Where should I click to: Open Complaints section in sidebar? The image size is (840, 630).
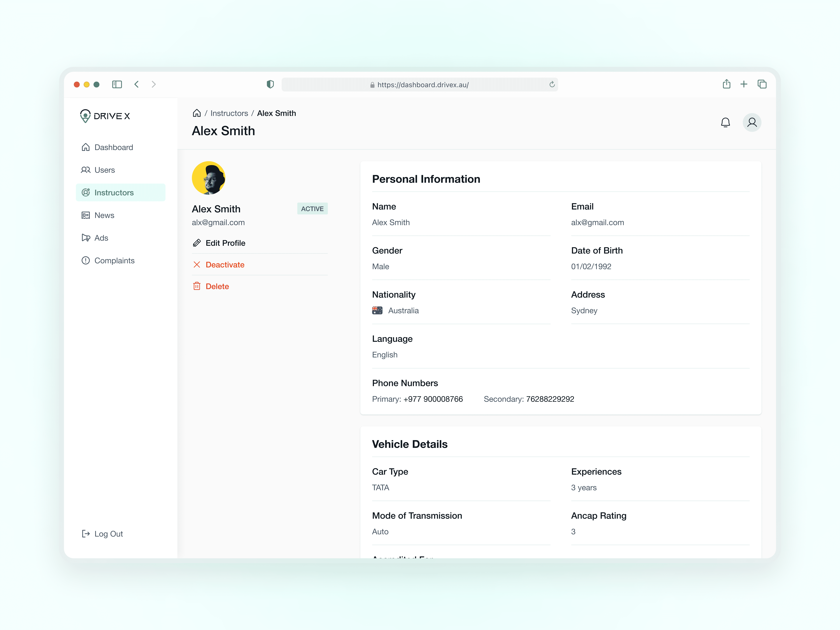pos(114,261)
